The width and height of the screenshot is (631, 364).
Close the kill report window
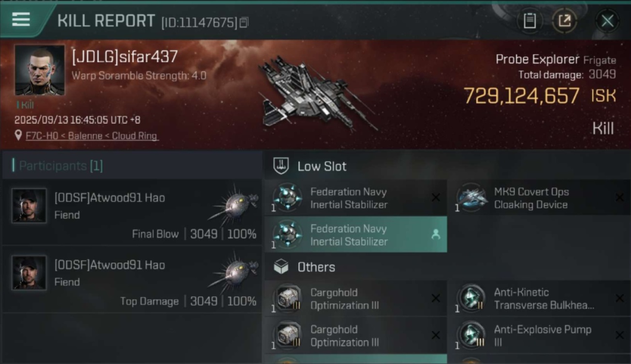click(607, 21)
